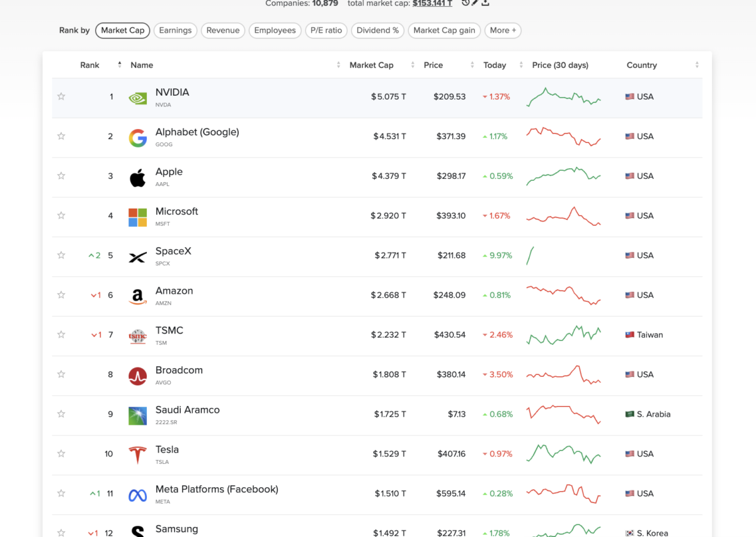Click Broadcom market cap $1.808 T
Viewport: 756px width, 537px height.
389,374
